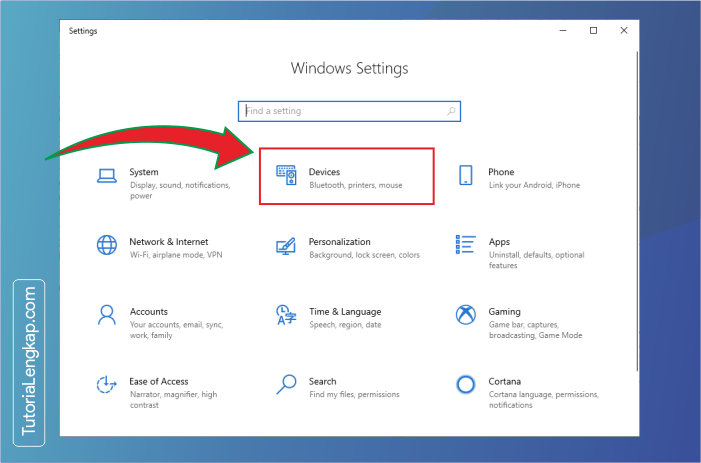Click the Phone handset icon
Screen dimensions: 701x463
click(x=465, y=175)
